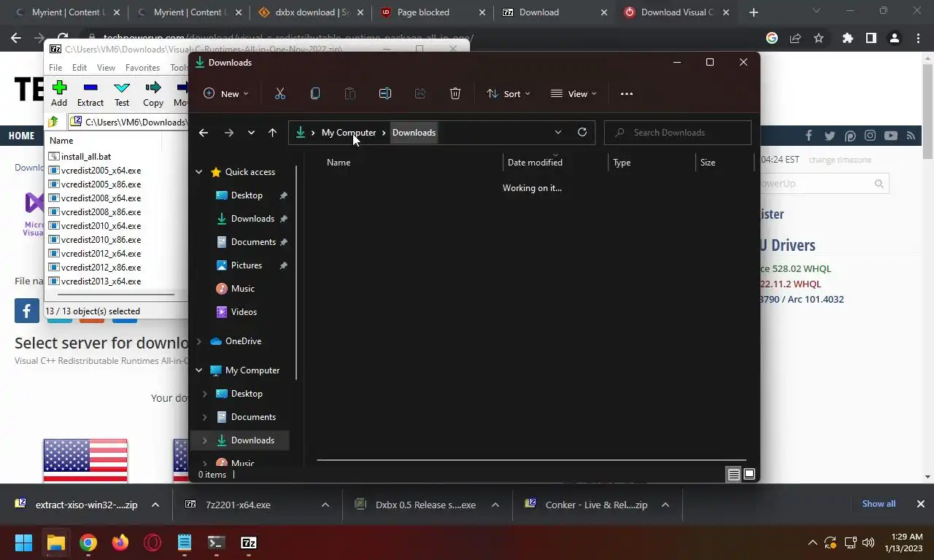The image size is (934, 560).
Task: Click the Refresh button in address bar
Action: tap(582, 132)
